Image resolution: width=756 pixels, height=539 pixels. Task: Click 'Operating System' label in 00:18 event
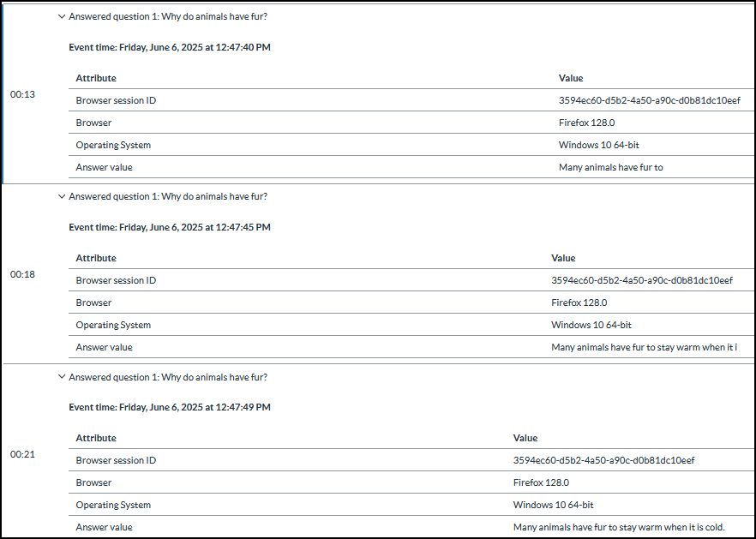(x=113, y=325)
